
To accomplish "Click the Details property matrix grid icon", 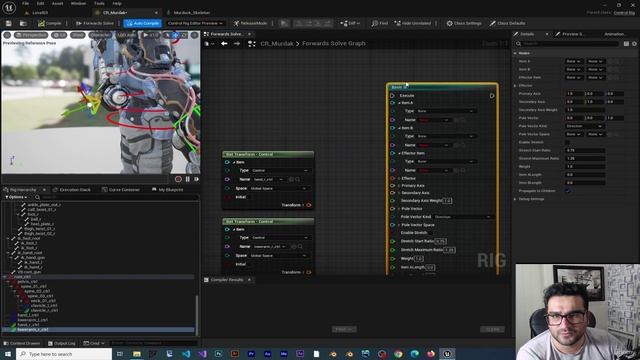I will [x=626, y=44].
